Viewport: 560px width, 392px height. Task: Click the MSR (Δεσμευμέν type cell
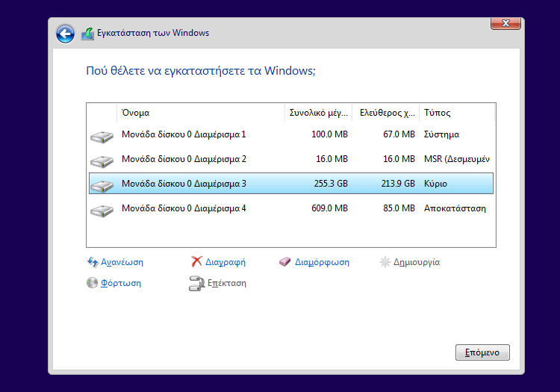(x=457, y=159)
